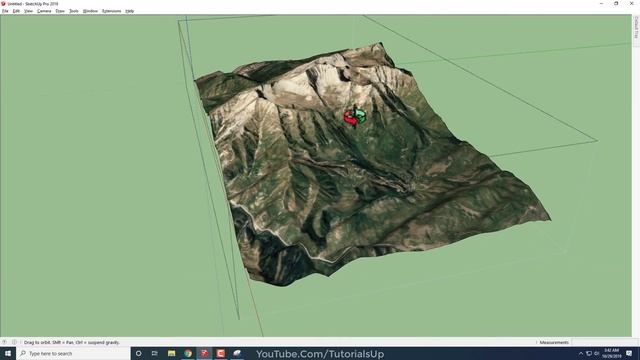
Task: Click the volume icon in system tray
Action: coord(596,353)
